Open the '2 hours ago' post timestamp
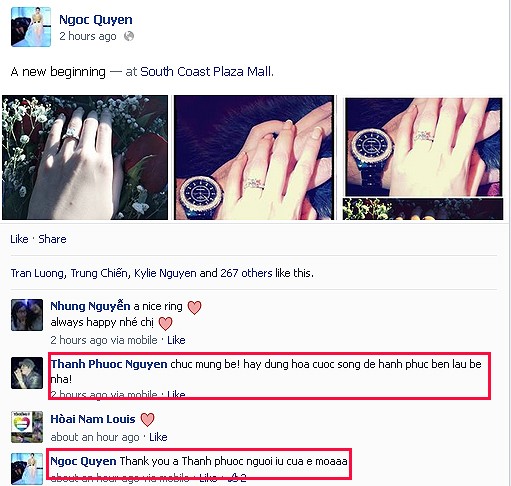The height and width of the screenshot is (486, 511). [x=88, y=36]
